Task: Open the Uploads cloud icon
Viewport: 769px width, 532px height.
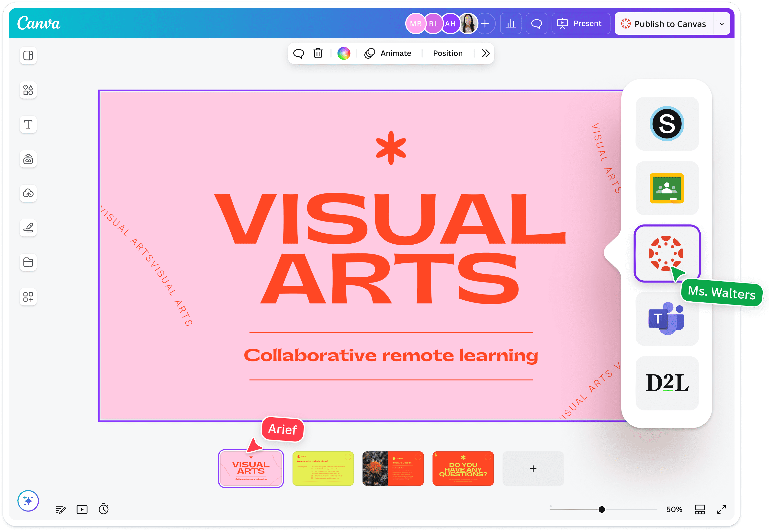Action: point(28,193)
